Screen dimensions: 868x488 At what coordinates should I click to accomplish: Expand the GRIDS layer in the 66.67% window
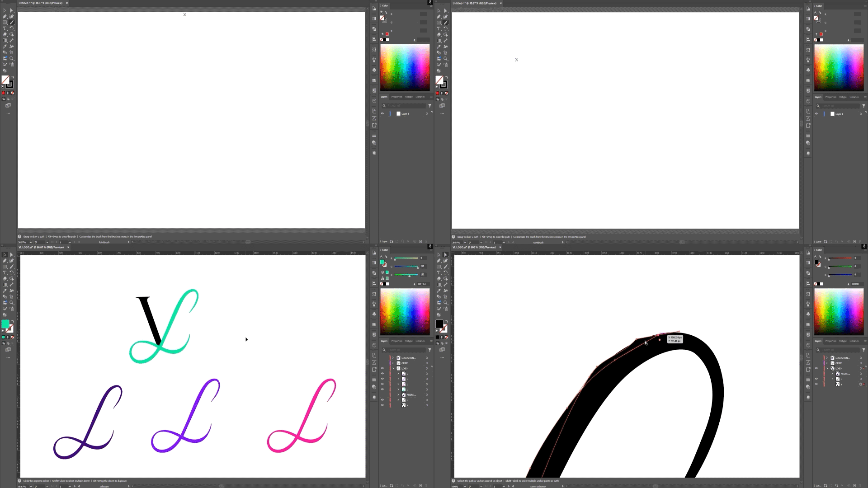tap(393, 363)
